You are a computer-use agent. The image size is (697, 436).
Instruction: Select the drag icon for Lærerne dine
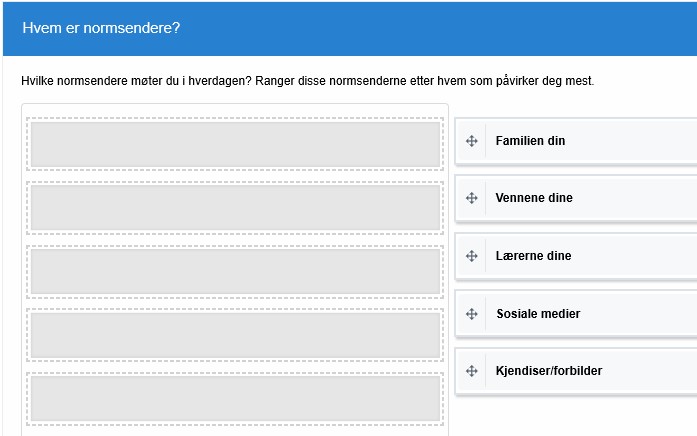[x=472, y=256]
